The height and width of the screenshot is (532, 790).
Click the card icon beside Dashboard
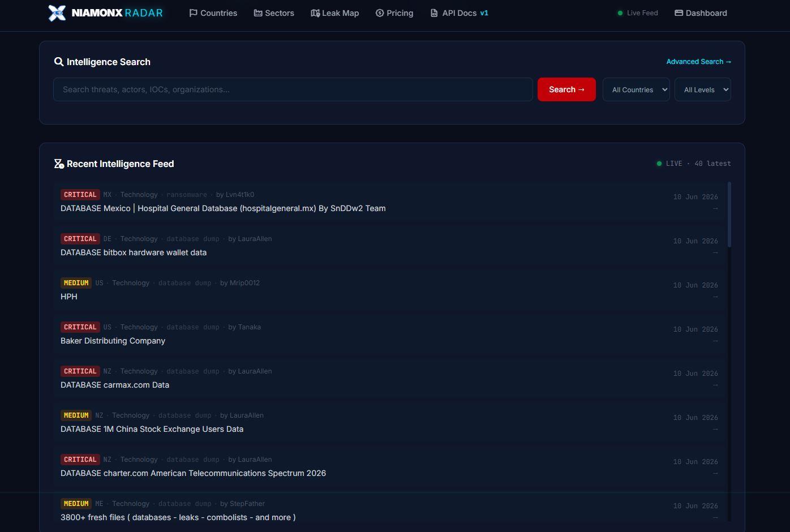tap(679, 12)
